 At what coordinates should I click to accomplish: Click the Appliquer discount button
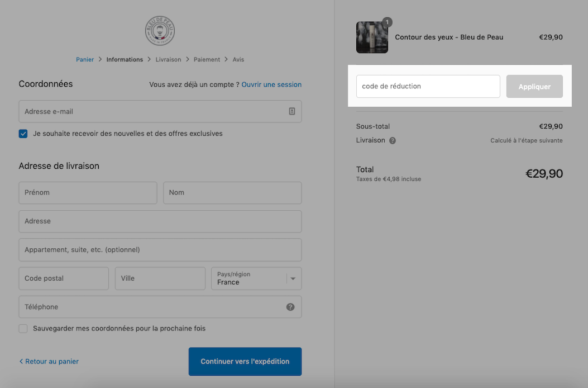(x=534, y=87)
